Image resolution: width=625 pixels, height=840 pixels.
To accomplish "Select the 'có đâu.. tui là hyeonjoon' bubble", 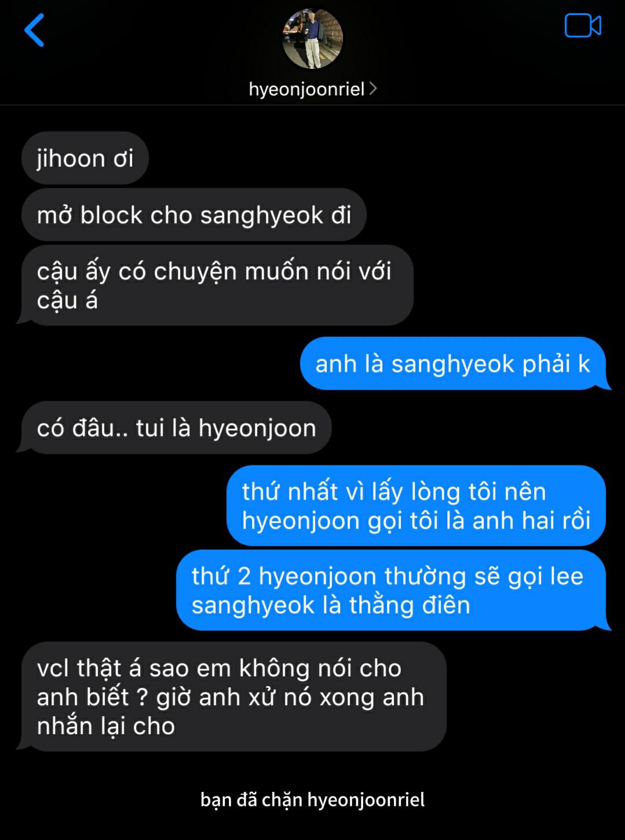I will pos(177,428).
